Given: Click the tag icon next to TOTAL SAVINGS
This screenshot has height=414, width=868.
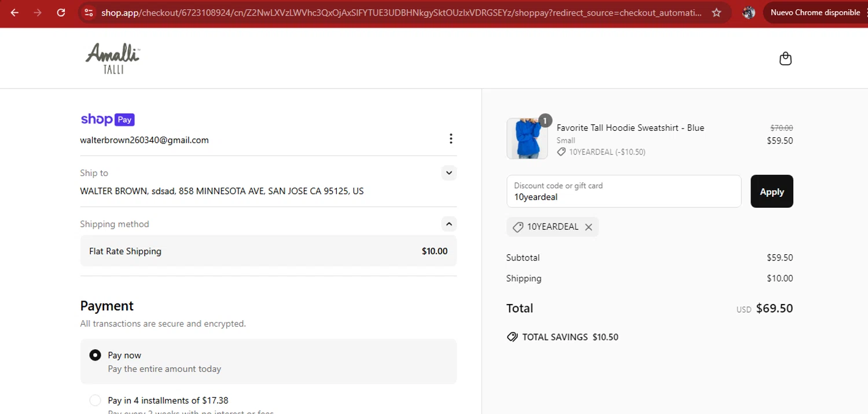Looking at the screenshot, I should (x=512, y=337).
